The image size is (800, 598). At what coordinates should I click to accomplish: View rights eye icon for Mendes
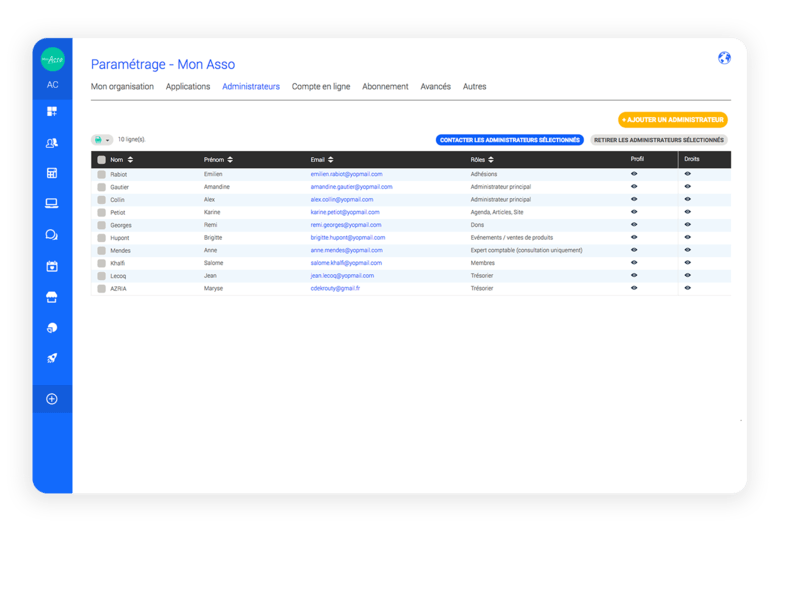[x=688, y=250]
